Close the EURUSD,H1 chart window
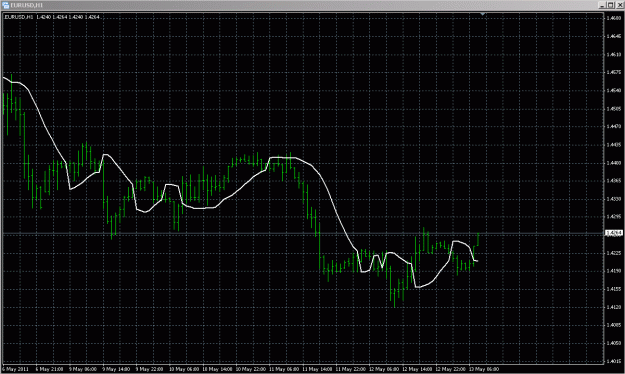Screen dimensions: 625x374 click(619, 5)
